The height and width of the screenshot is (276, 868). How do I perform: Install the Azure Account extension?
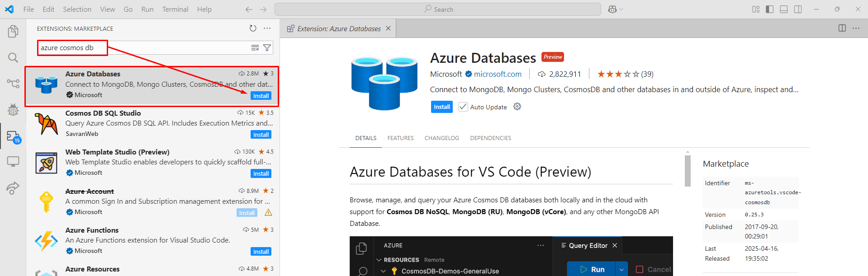click(x=247, y=213)
